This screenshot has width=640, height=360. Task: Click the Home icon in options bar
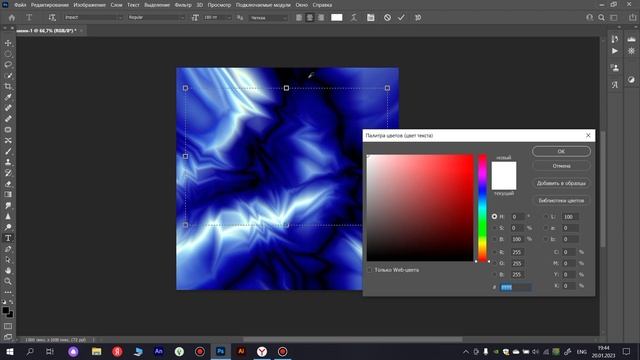tap(12, 18)
